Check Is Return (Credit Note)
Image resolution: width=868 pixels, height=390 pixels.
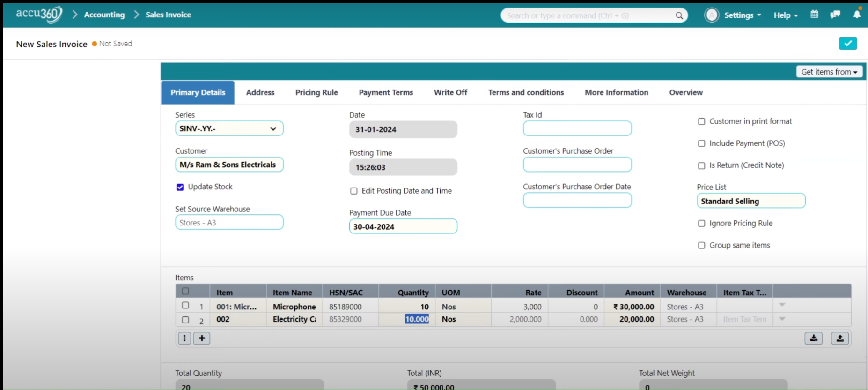pyautogui.click(x=701, y=165)
